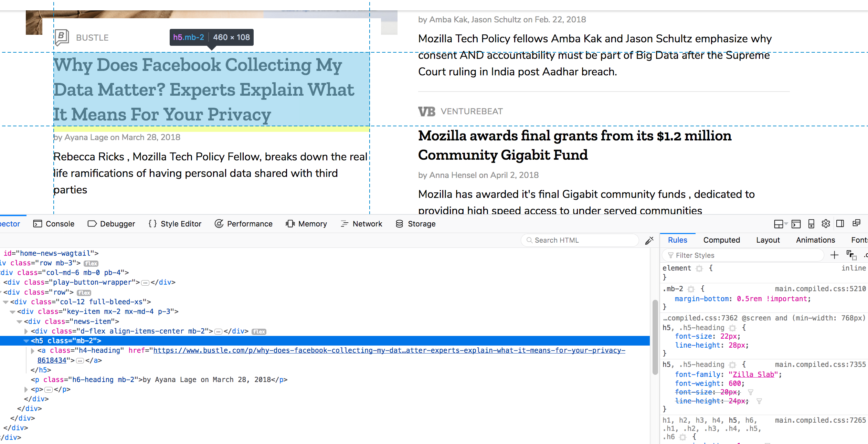Image resolution: width=868 pixels, height=444 pixels.
Task: Open the Debugger tab
Action: pyautogui.click(x=111, y=224)
